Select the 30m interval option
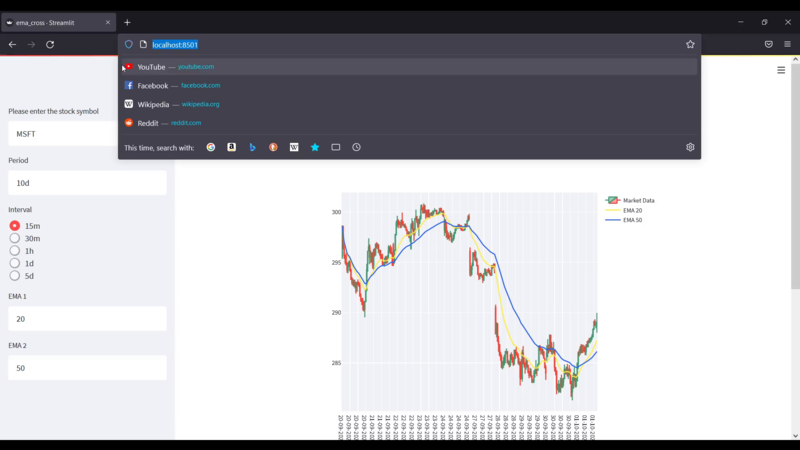Screen dimensions: 800x450 tap(24, 238)
